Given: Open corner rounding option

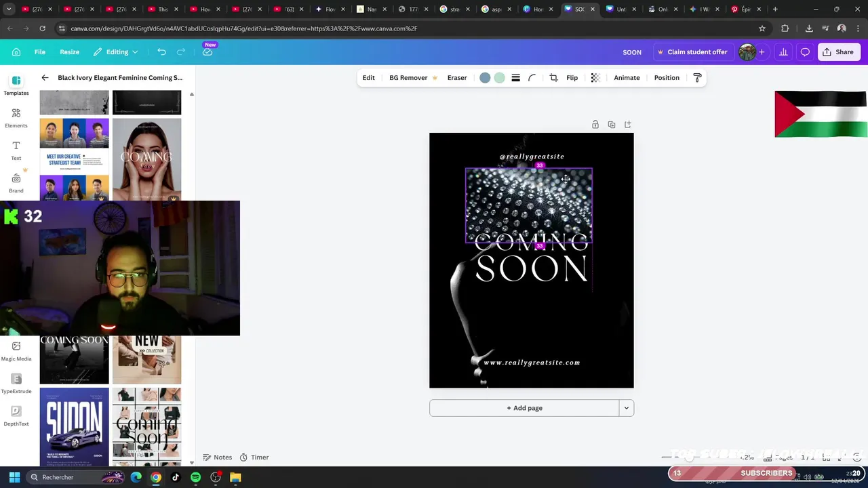Looking at the screenshot, I should point(532,78).
